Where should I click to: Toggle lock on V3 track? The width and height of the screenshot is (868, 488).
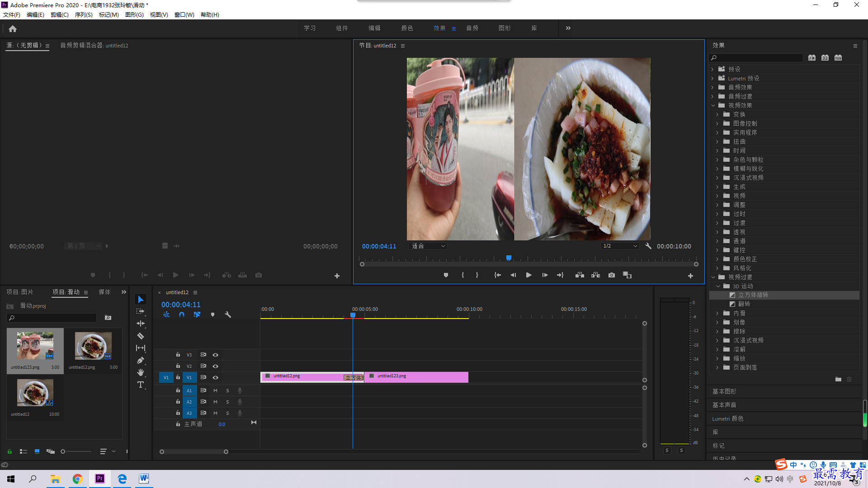[178, 355]
